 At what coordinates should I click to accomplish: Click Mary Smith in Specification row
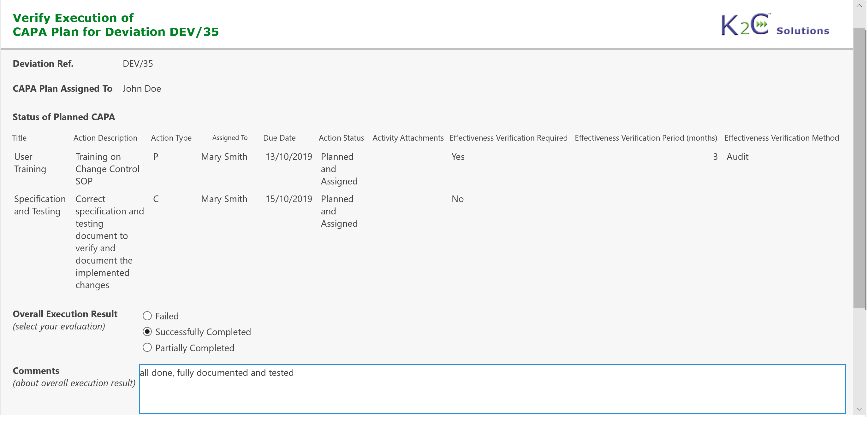pyautogui.click(x=224, y=199)
